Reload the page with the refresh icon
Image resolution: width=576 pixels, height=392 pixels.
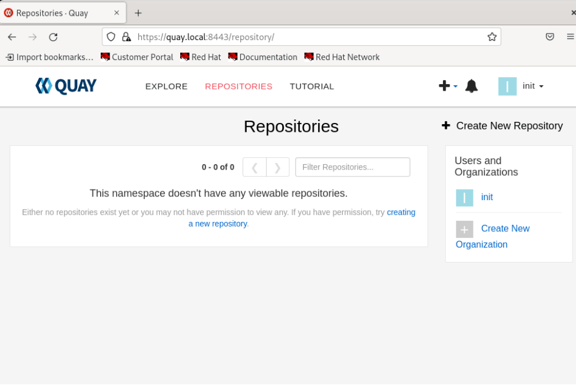click(53, 36)
